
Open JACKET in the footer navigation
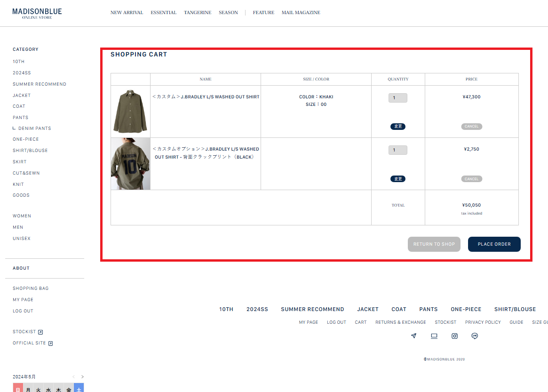point(368,309)
